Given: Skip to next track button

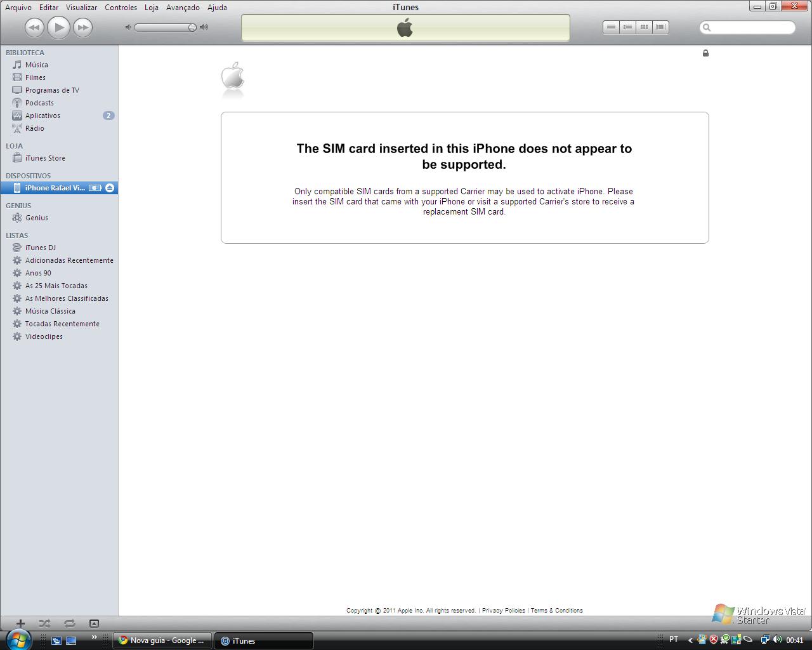Looking at the screenshot, I should tap(82, 27).
